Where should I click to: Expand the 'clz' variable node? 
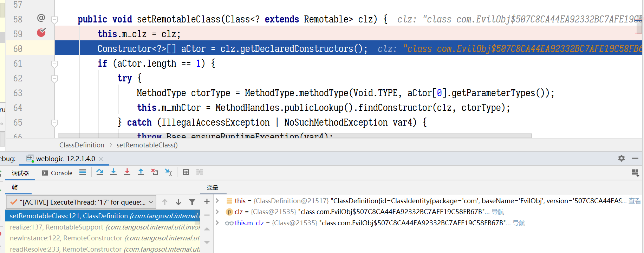pyautogui.click(x=217, y=212)
